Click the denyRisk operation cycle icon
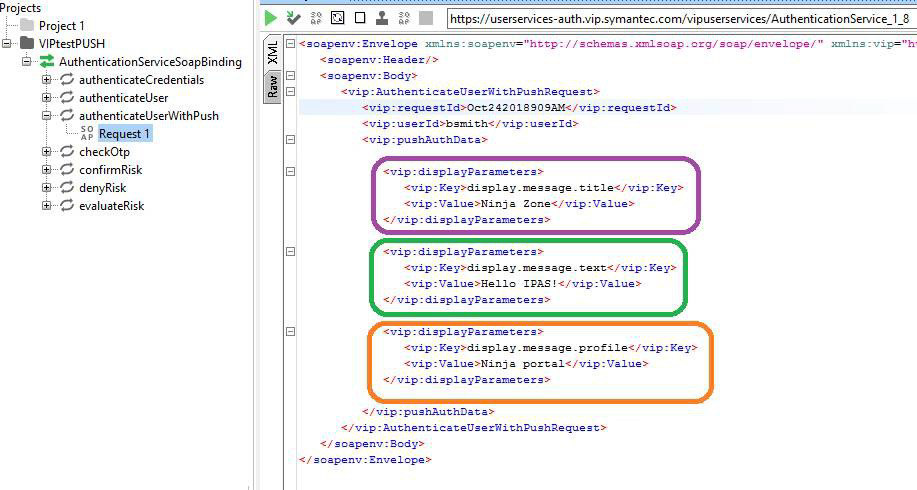 (x=67, y=188)
